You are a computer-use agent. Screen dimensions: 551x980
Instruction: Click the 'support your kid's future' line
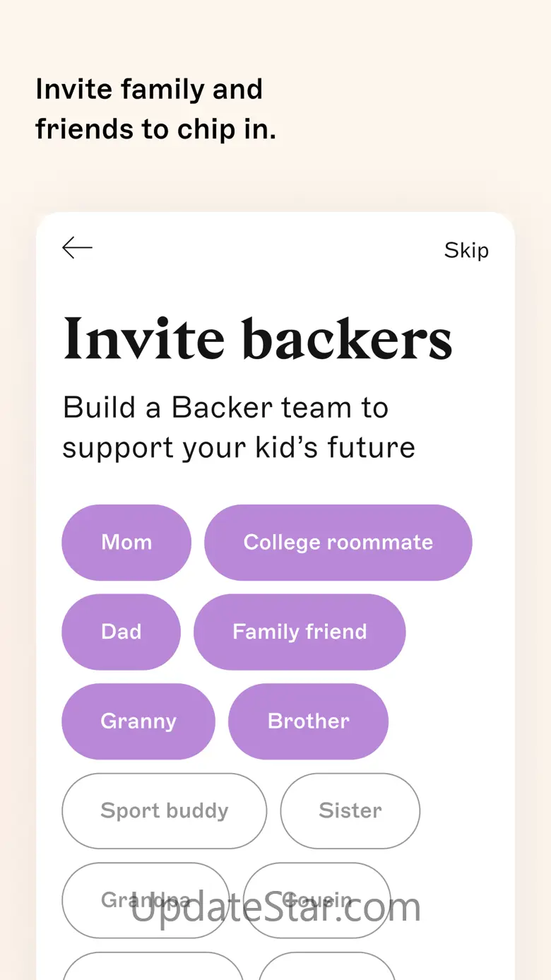click(239, 448)
